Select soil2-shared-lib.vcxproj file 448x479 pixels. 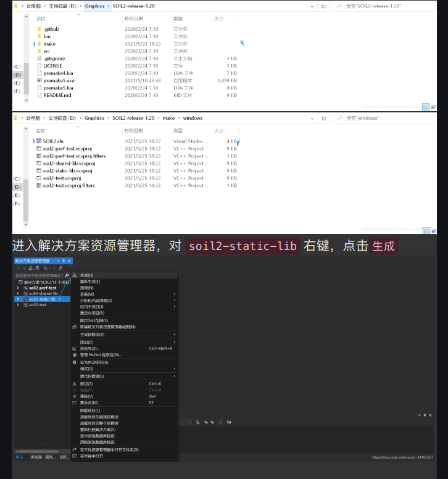tap(69, 163)
